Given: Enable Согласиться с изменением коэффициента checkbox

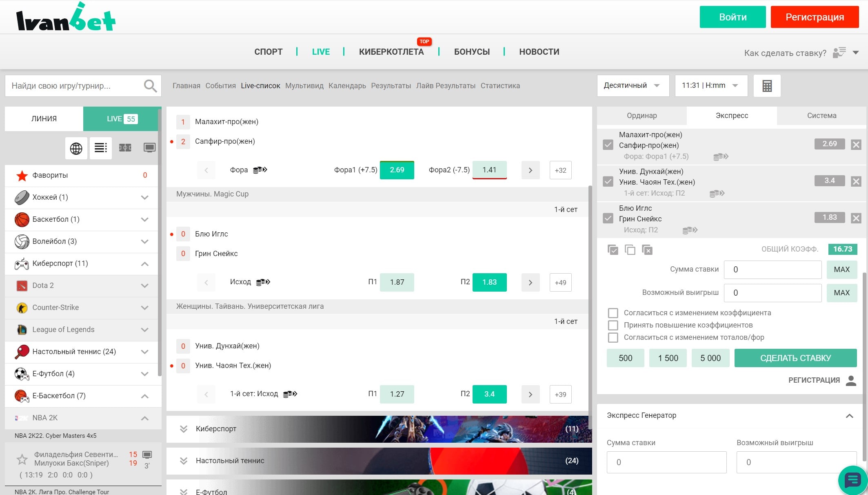Looking at the screenshot, I should pos(613,313).
